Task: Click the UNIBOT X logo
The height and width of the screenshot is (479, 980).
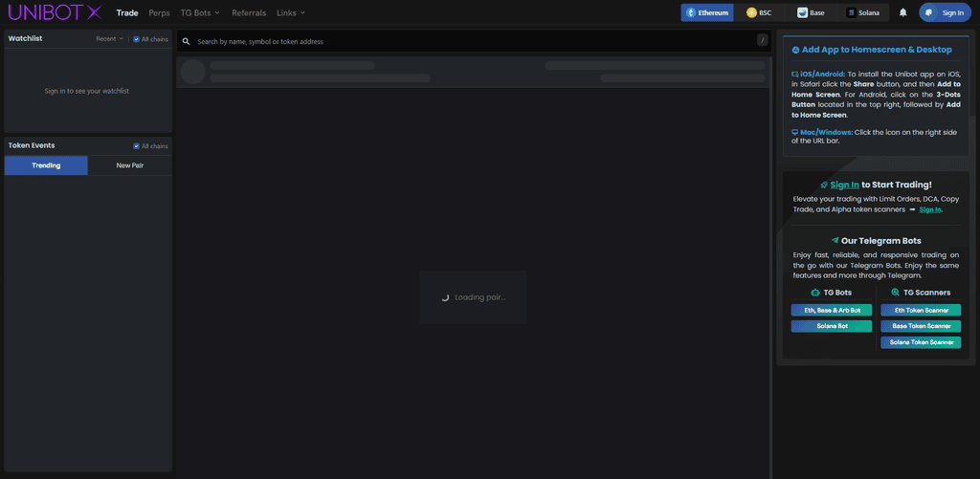Action: point(55,12)
